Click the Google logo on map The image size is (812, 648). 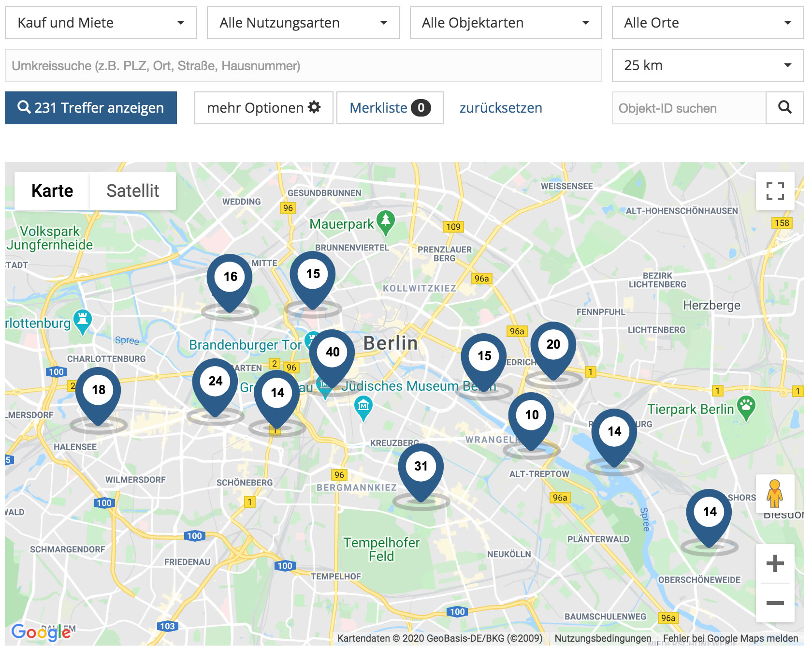42,632
